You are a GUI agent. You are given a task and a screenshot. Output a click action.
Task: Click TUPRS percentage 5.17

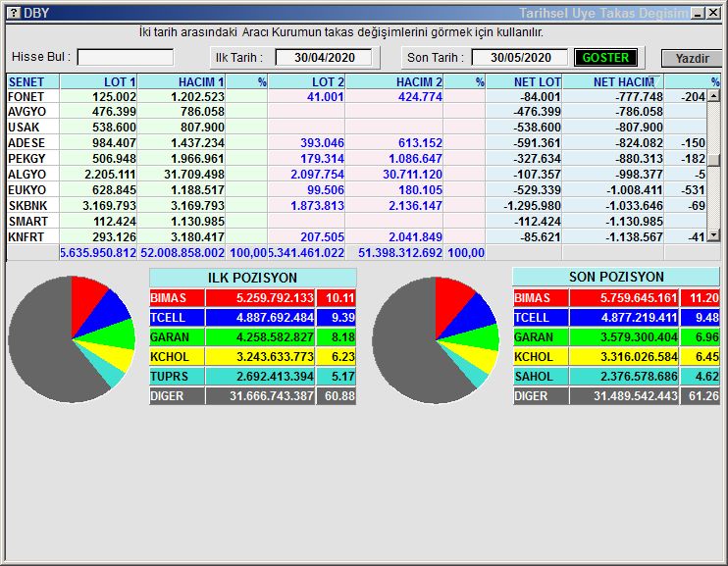[337, 376]
